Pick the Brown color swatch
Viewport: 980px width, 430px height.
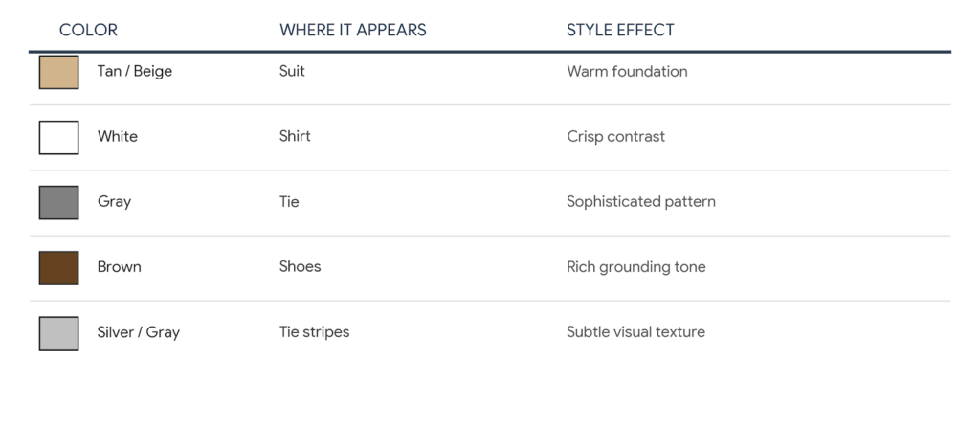point(58,268)
